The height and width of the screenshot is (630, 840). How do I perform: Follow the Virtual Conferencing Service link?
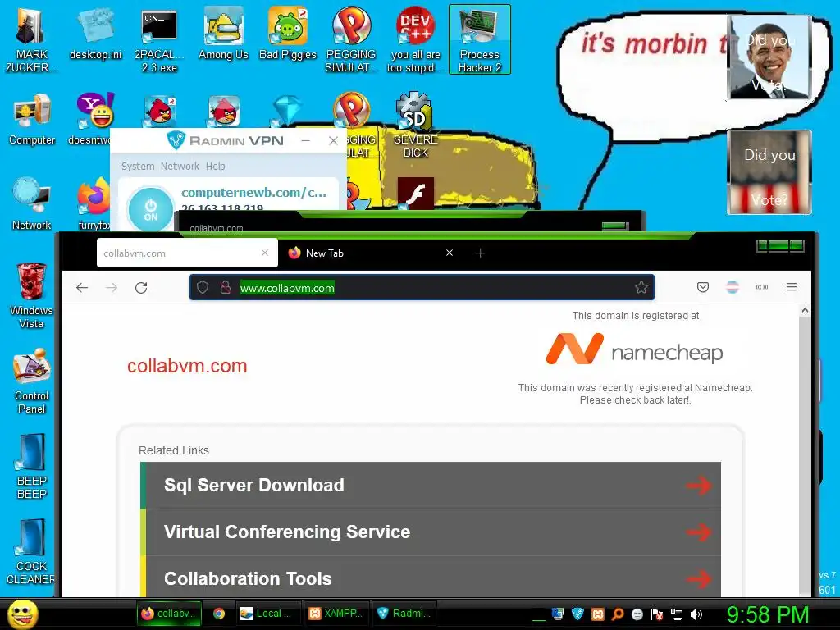pos(431,532)
